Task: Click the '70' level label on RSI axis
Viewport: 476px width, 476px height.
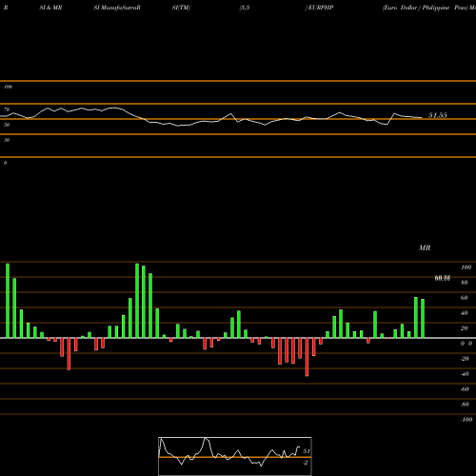Action: click(x=7, y=109)
